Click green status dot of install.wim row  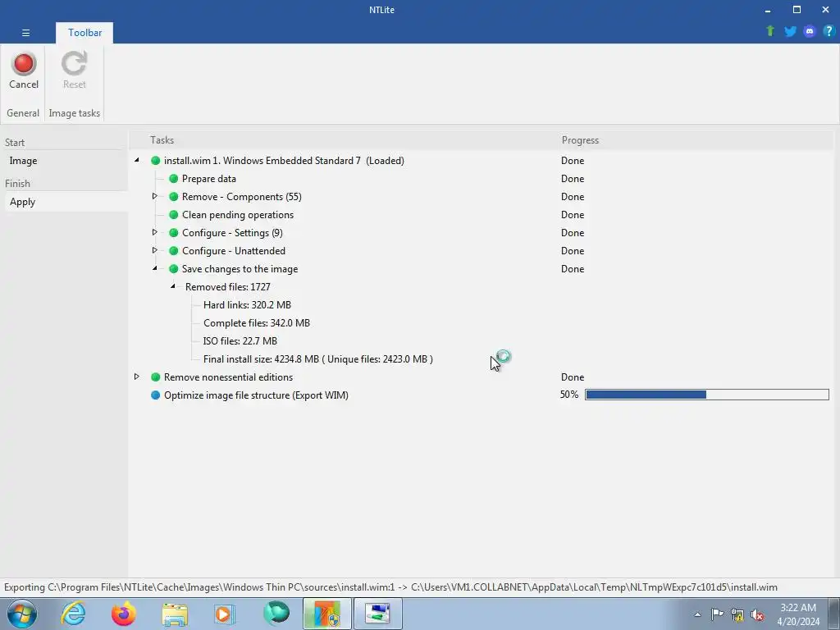pos(155,161)
